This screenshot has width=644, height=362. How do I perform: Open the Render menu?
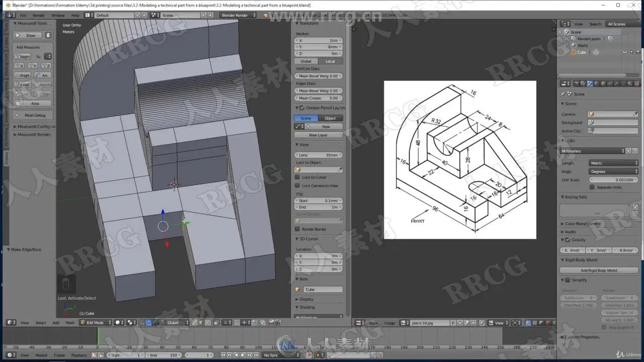[x=39, y=15]
